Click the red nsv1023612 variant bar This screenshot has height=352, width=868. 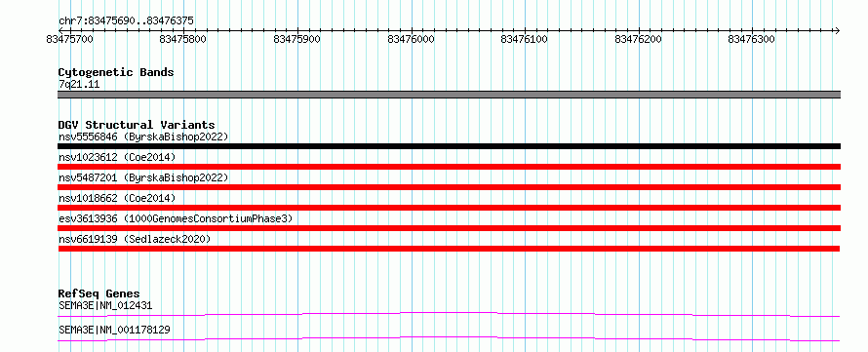[449, 167]
